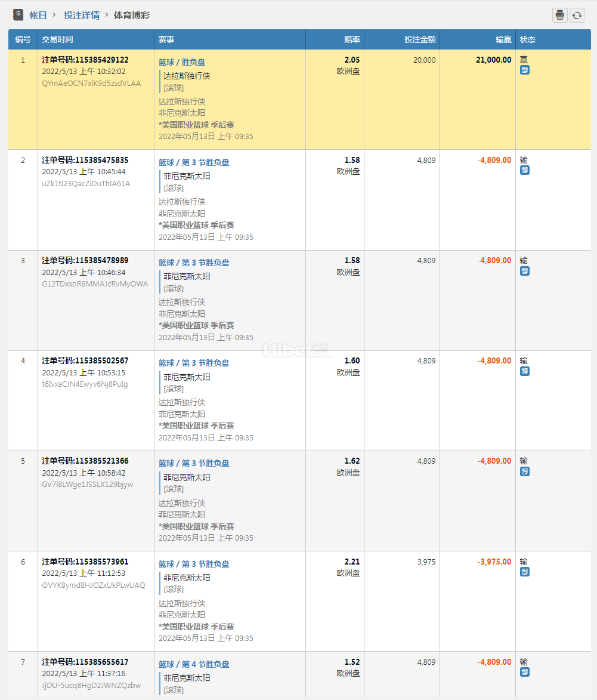
Task: Open 篮球 / 第 3 节胜负盘 link at odds 2.21
Action: coord(194,564)
